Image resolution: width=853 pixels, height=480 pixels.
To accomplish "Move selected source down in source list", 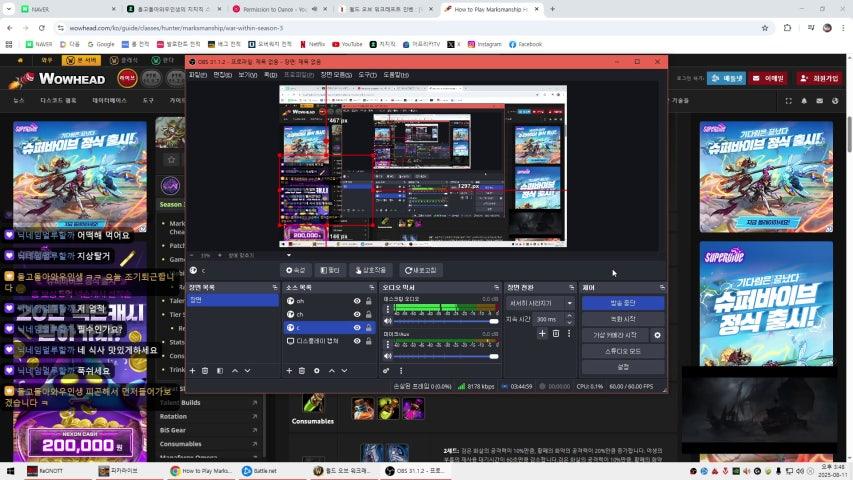I will click(x=344, y=371).
